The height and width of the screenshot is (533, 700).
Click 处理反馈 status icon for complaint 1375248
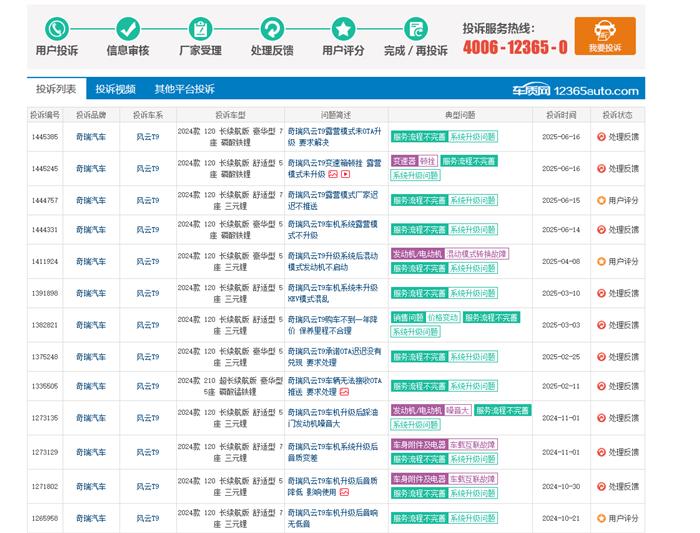pyautogui.click(x=601, y=357)
